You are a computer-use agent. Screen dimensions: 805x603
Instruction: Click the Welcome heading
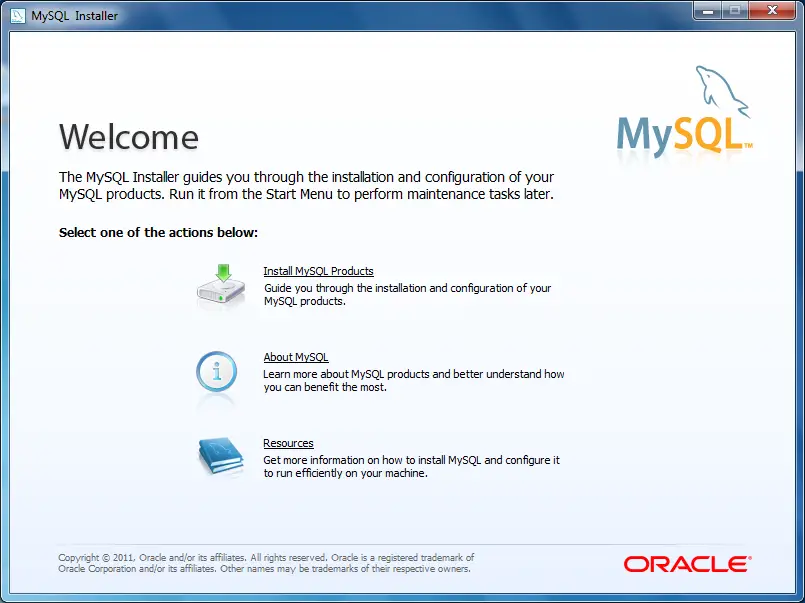coord(129,137)
